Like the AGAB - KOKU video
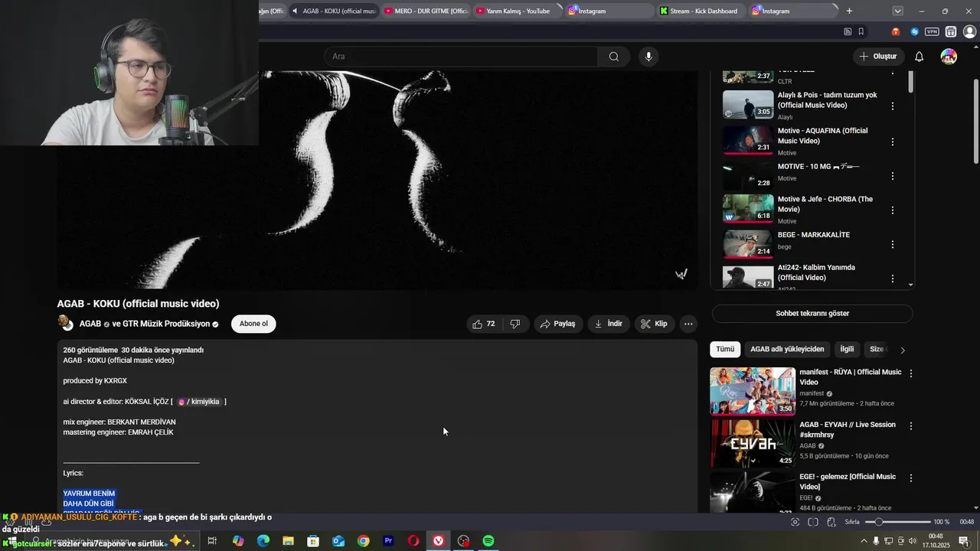 coord(484,324)
